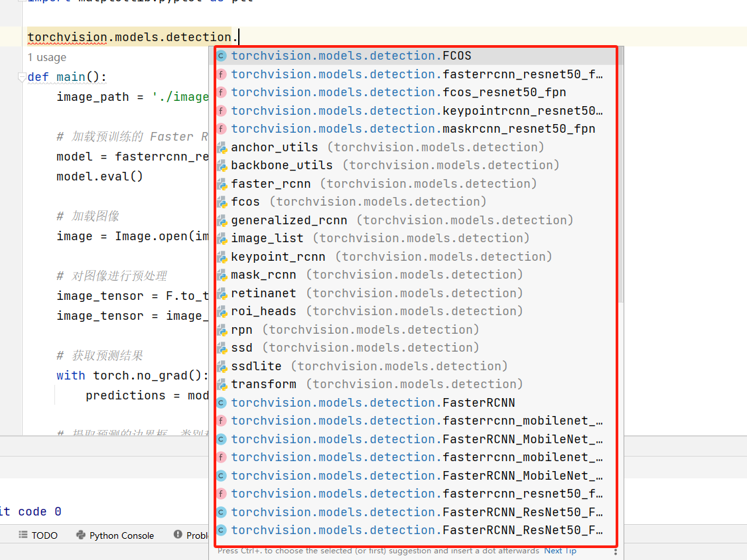The height and width of the screenshot is (560, 747).
Task: Click the package icon next to rpn
Action: click(221, 329)
